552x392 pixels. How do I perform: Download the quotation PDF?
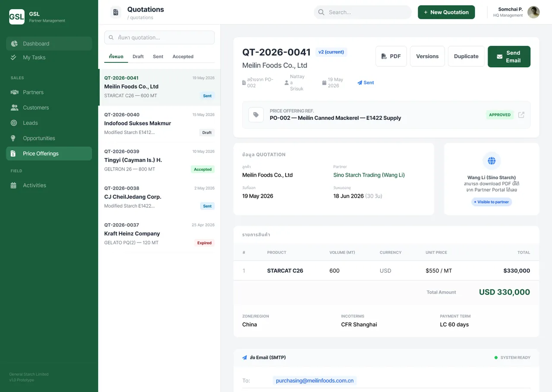(391, 56)
